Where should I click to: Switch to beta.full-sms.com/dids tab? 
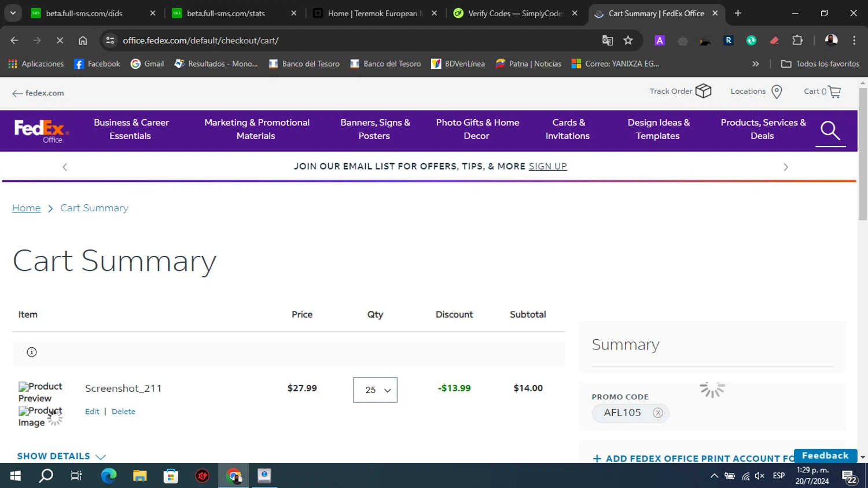pyautogui.click(x=93, y=13)
